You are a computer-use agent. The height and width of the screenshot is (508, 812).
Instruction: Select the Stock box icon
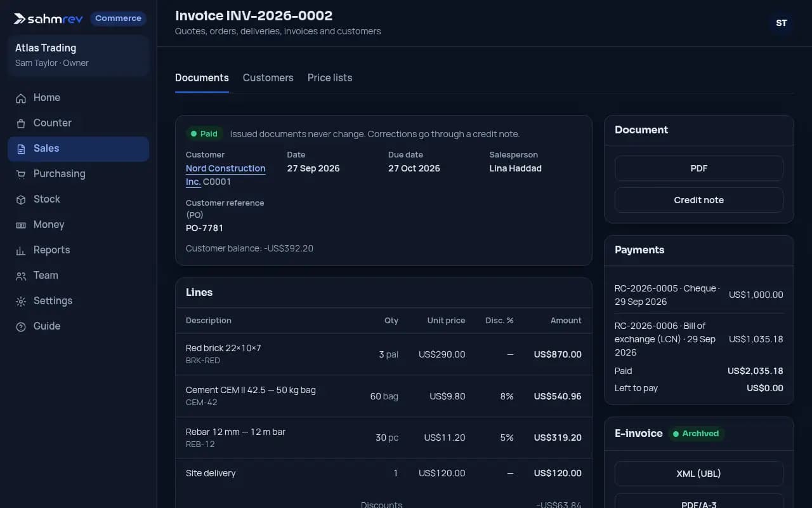tap(21, 199)
